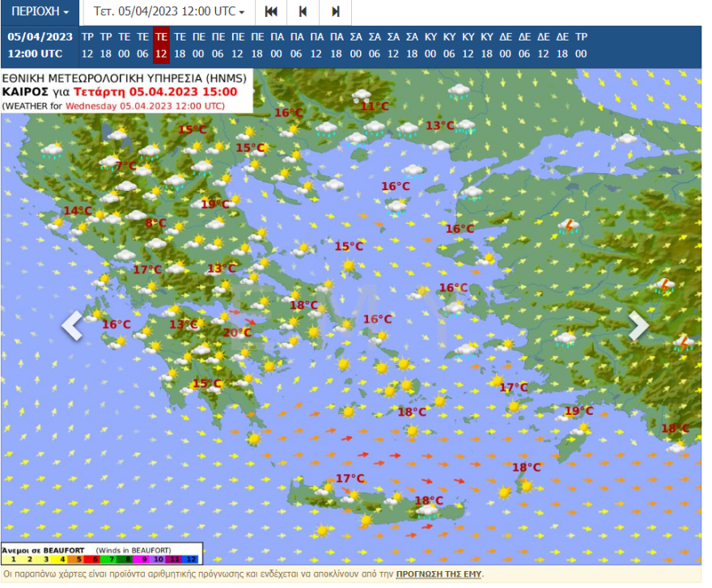Select the first ΤΡ 12 time slot

(87, 45)
